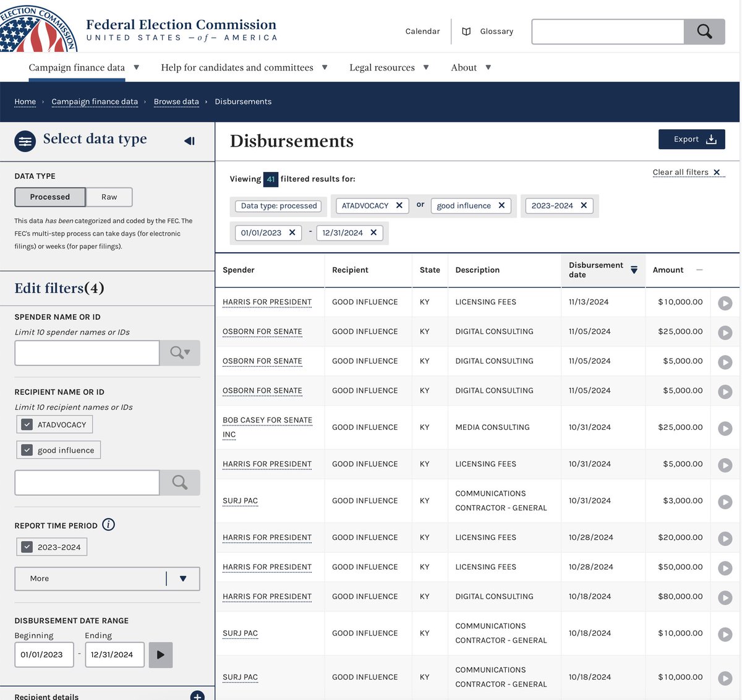
Task: Click the Export button
Action: click(x=692, y=139)
